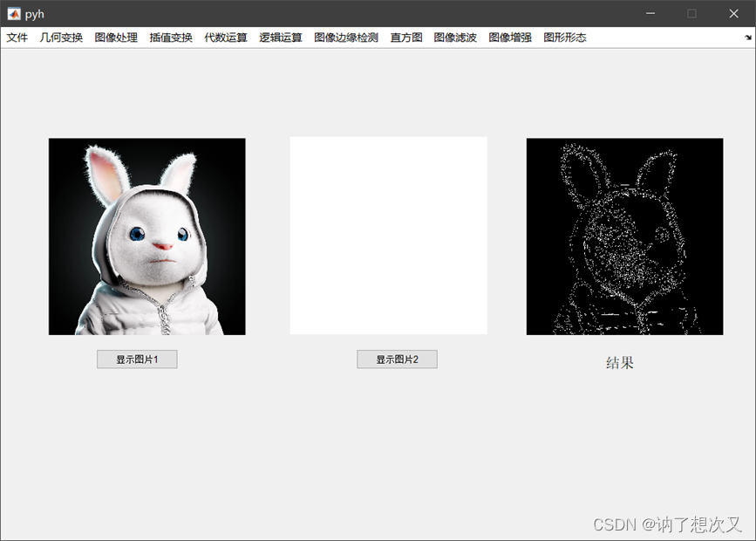Click the menu bar dock arrow icon
The image size is (756, 541).
[748, 38]
